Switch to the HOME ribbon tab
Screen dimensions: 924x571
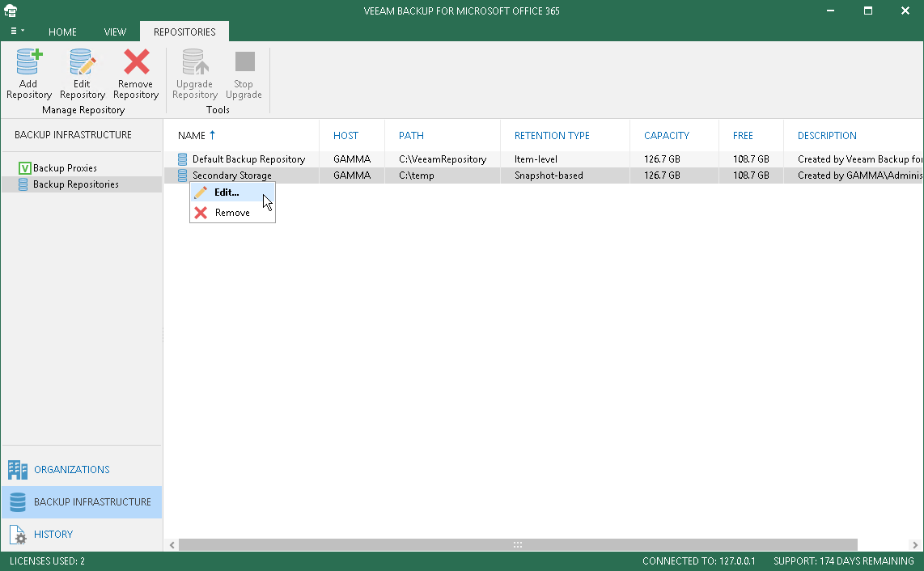[x=62, y=32]
